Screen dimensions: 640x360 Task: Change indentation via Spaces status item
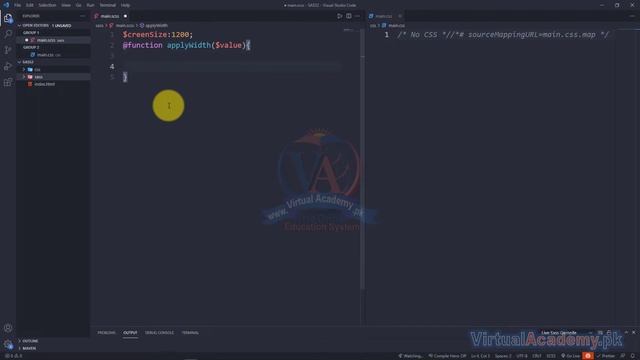tap(503, 356)
